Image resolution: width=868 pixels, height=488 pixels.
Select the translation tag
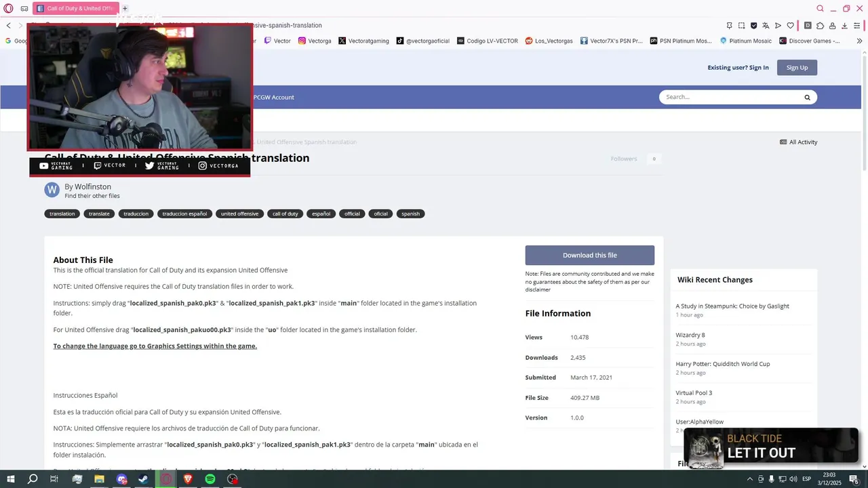tap(62, 213)
